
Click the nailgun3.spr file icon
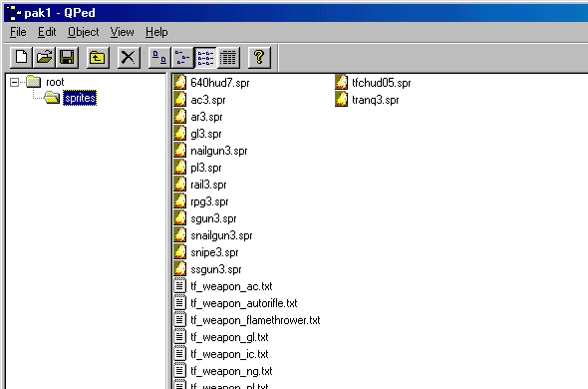click(180, 151)
